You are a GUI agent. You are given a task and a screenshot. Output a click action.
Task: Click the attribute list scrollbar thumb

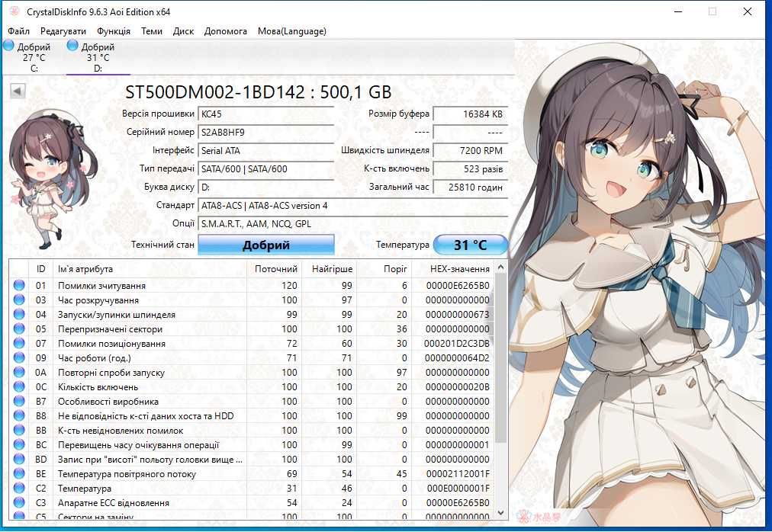500,357
